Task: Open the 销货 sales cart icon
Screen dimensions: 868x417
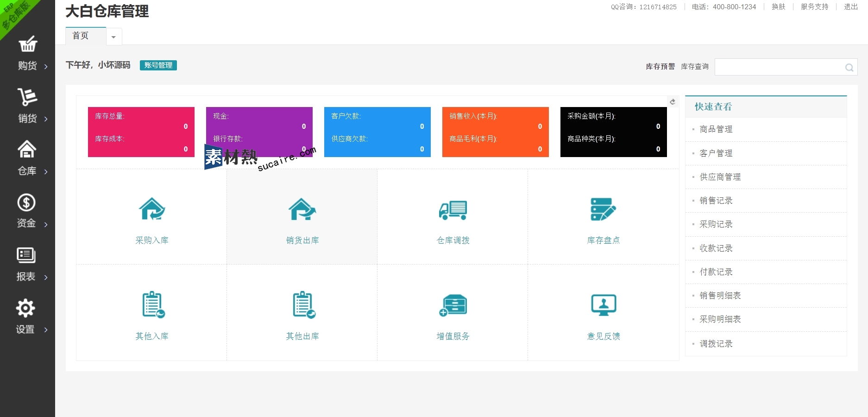Action: click(27, 97)
